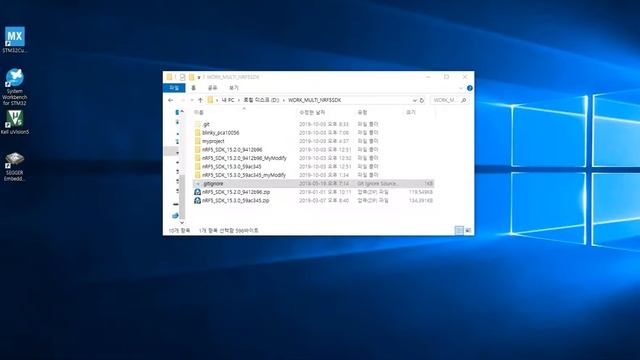The height and width of the screenshot is (360, 640).
Task: Expand the 내 PC breadcrumb chevron
Action: tap(239, 100)
